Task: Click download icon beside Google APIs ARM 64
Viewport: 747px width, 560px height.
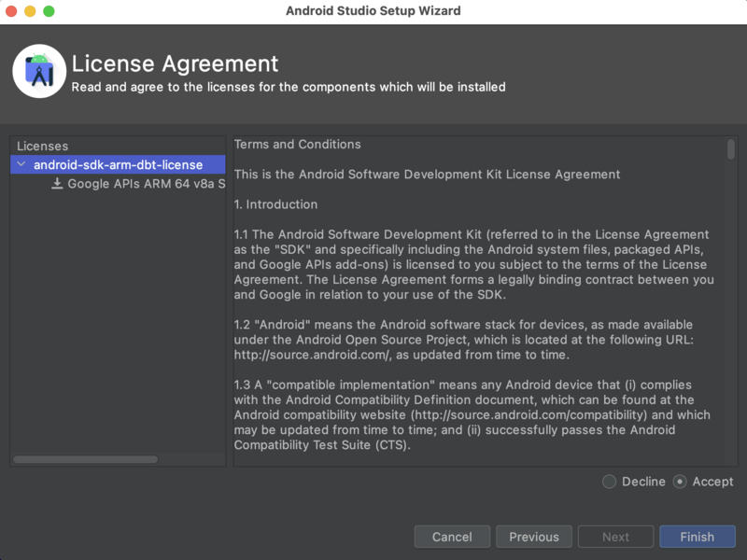Action: pyautogui.click(x=57, y=183)
